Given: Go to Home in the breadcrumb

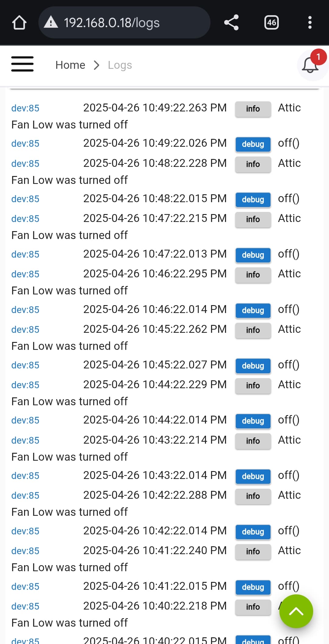Looking at the screenshot, I should point(70,65).
